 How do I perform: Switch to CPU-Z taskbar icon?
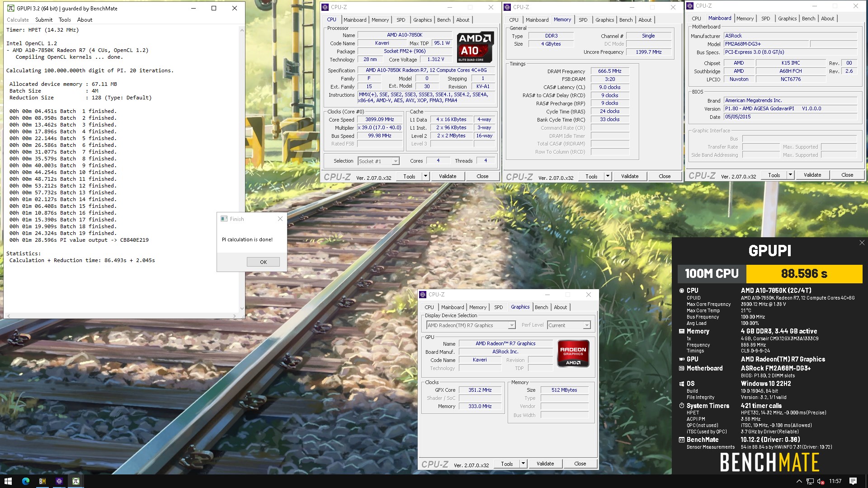[x=59, y=481]
